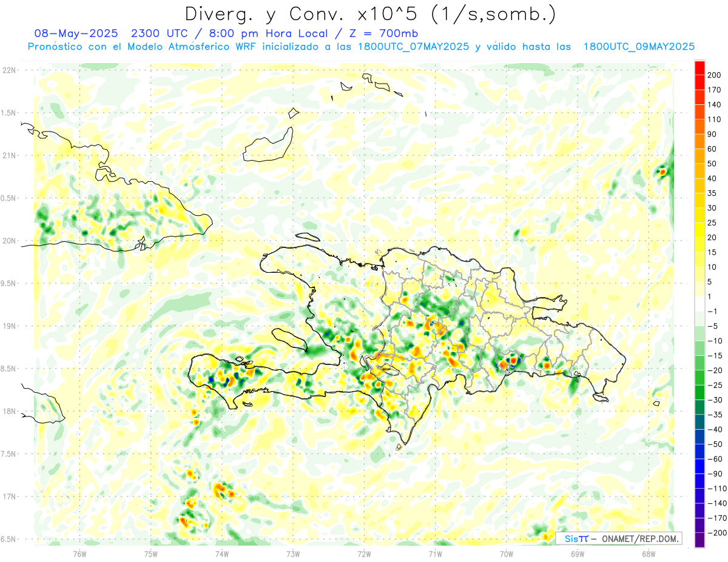The height and width of the screenshot is (562, 728).
Task: Click the 8.5N latitude axis label
Action: click(8, 369)
